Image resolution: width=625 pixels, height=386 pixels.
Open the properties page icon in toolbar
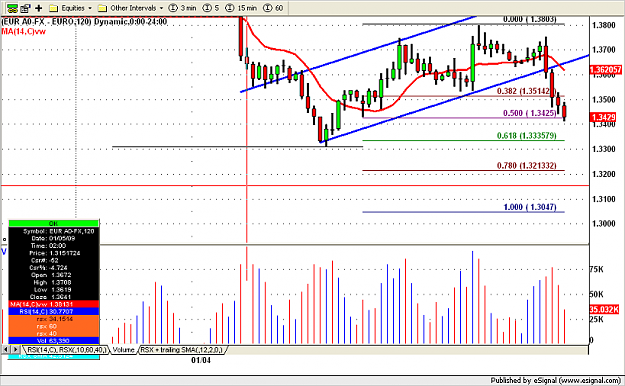(x=26, y=8)
